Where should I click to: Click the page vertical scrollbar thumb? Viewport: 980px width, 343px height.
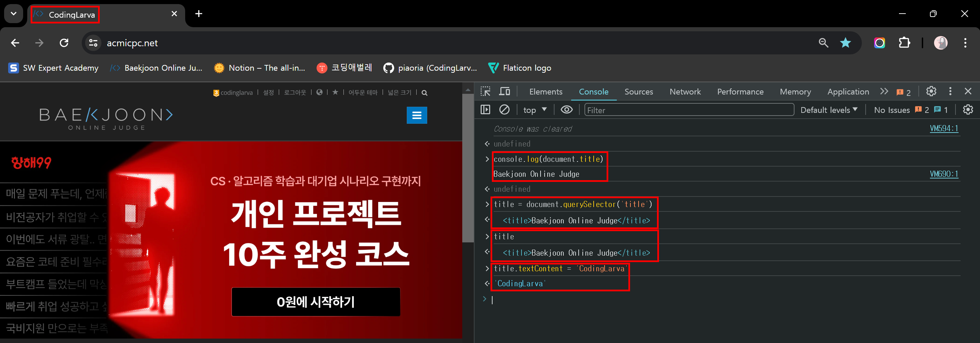(468, 168)
